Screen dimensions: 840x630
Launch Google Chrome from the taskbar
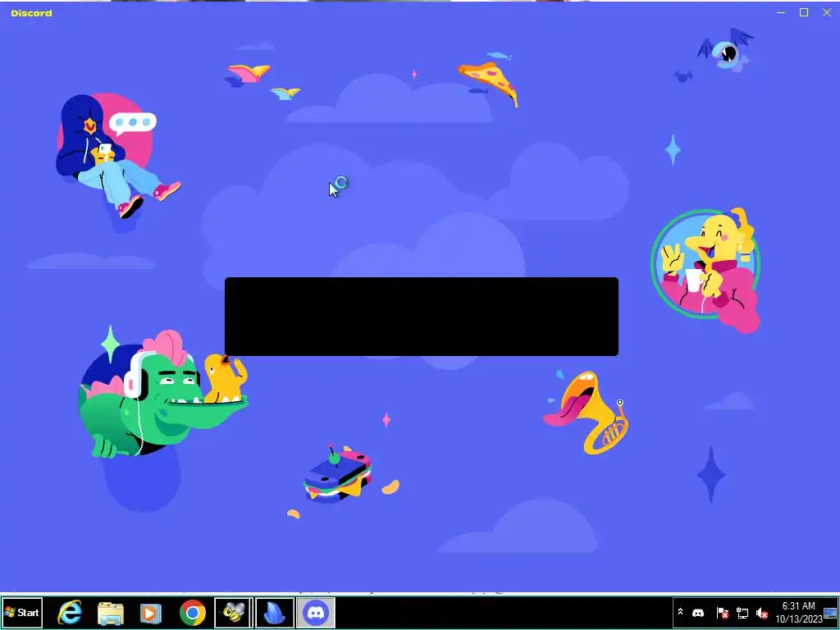193,613
